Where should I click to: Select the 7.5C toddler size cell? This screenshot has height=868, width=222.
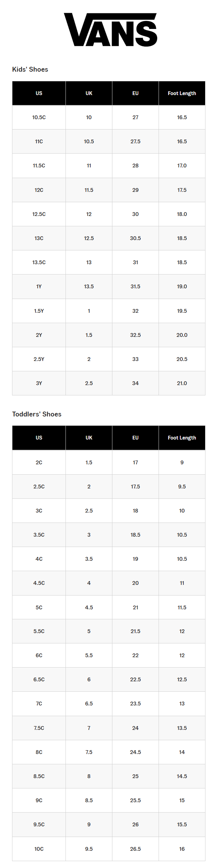coord(39,728)
